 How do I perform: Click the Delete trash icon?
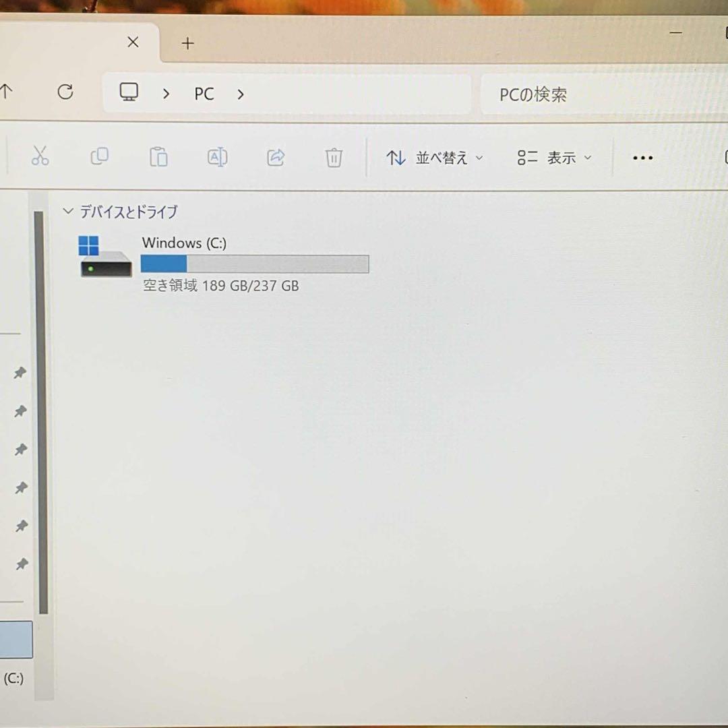click(334, 157)
